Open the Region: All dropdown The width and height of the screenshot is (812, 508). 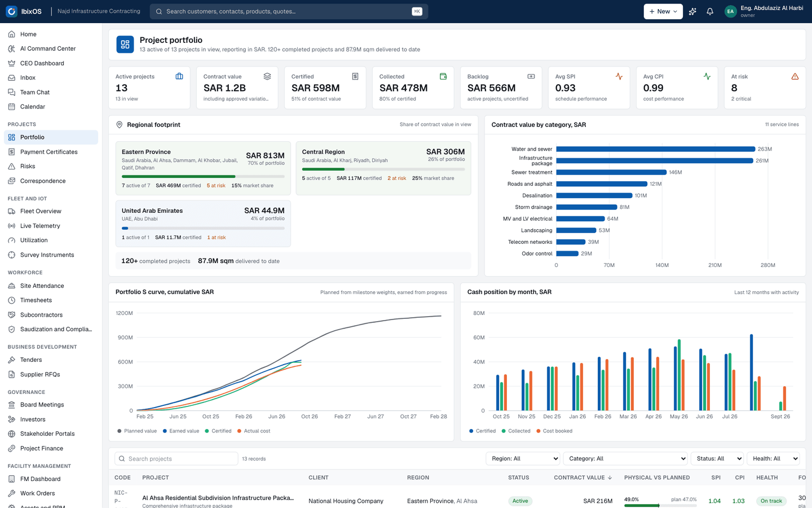click(x=523, y=459)
